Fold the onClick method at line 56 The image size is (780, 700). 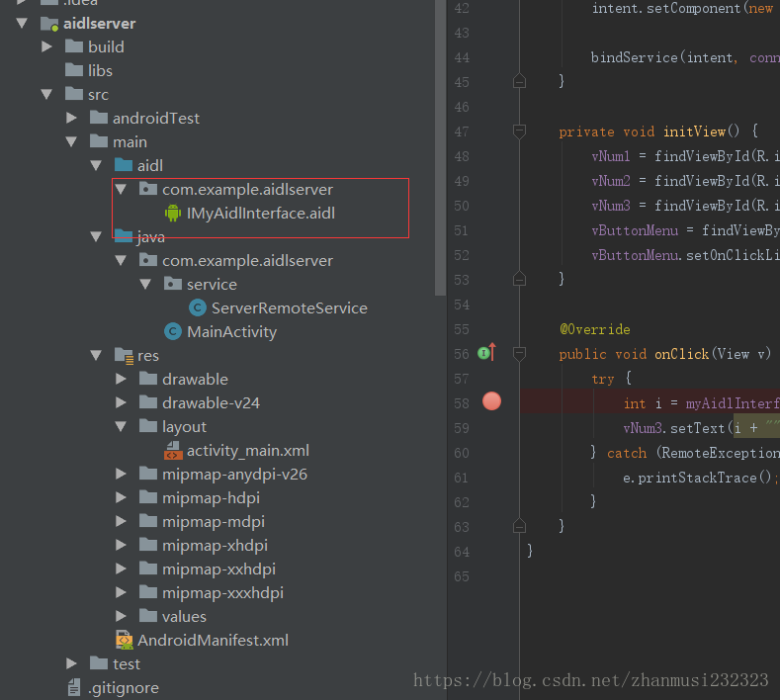click(x=519, y=353)
